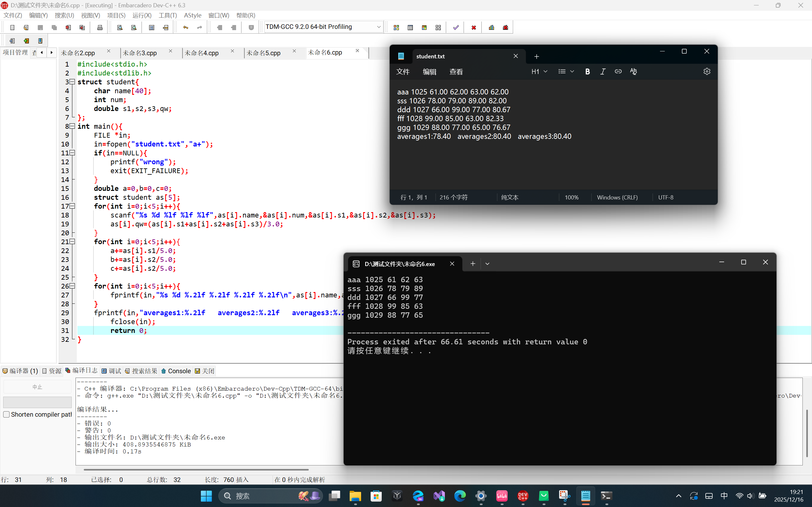Screen dimensions: 812x507
Task: Click the Print toolbar icon
Action: [100, 28]
